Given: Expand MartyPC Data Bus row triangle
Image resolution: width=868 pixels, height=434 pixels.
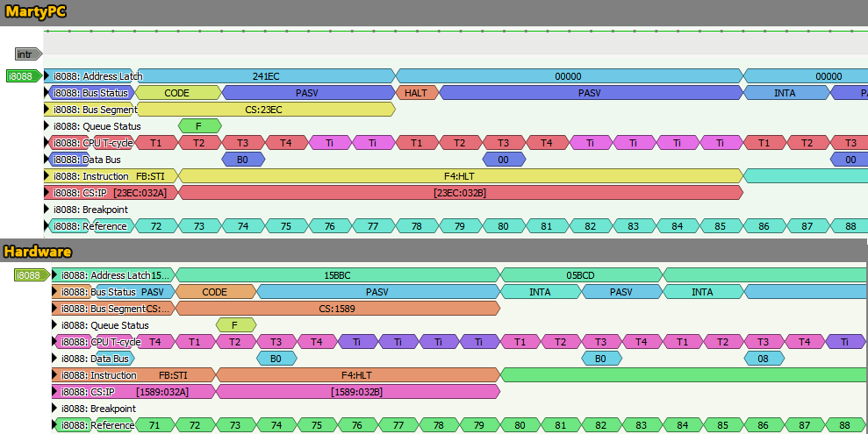Looking at the screenshot, I should click(x=47, y=160).
